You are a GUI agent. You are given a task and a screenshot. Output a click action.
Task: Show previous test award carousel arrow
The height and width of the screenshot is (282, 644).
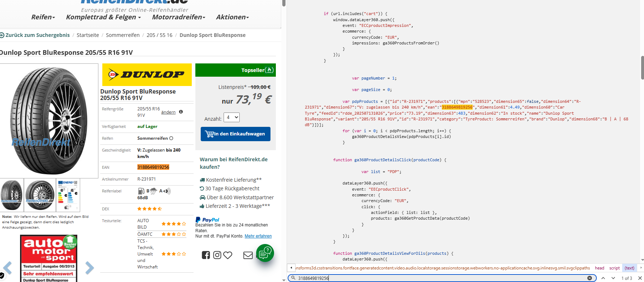tap(8, 268)
